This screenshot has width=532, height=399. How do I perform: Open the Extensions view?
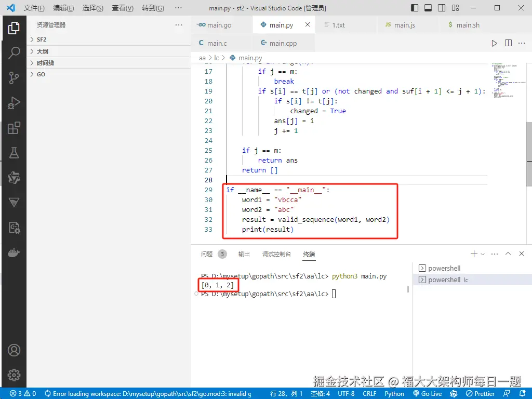14,128
